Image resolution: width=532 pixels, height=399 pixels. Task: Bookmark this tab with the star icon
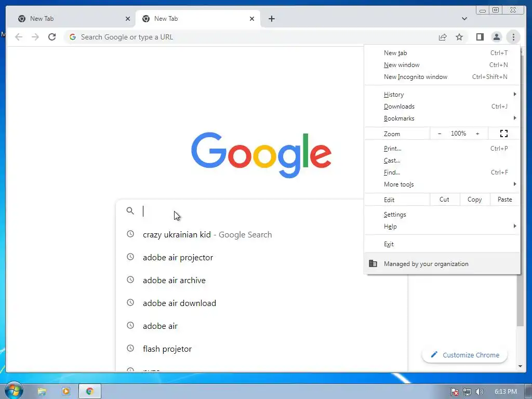point(459,37)
